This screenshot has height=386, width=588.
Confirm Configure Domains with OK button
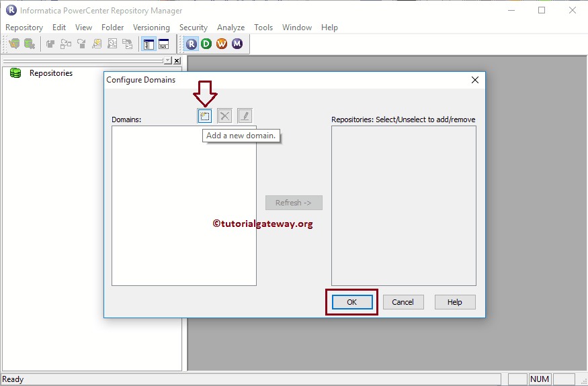tap(351, 302)
